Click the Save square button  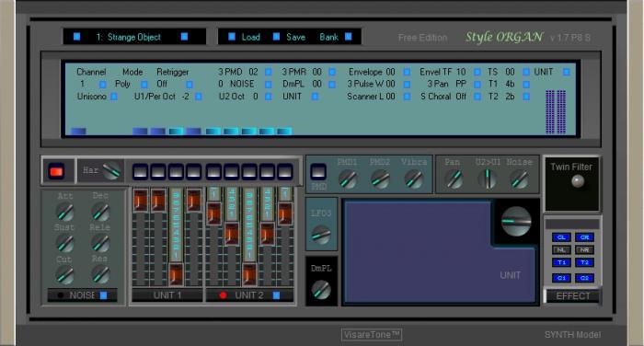coord(276,37)
